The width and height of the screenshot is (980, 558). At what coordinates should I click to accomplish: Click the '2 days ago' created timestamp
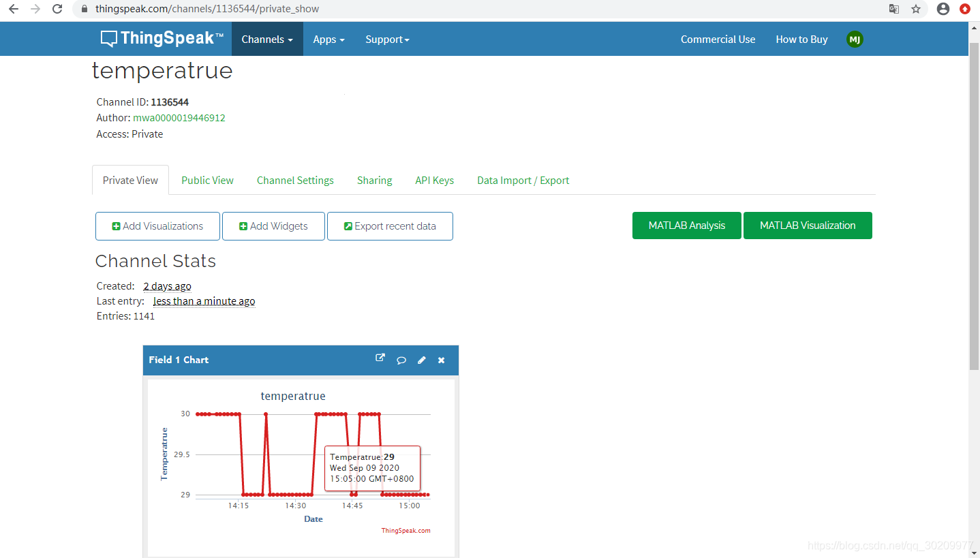point(167,286)
